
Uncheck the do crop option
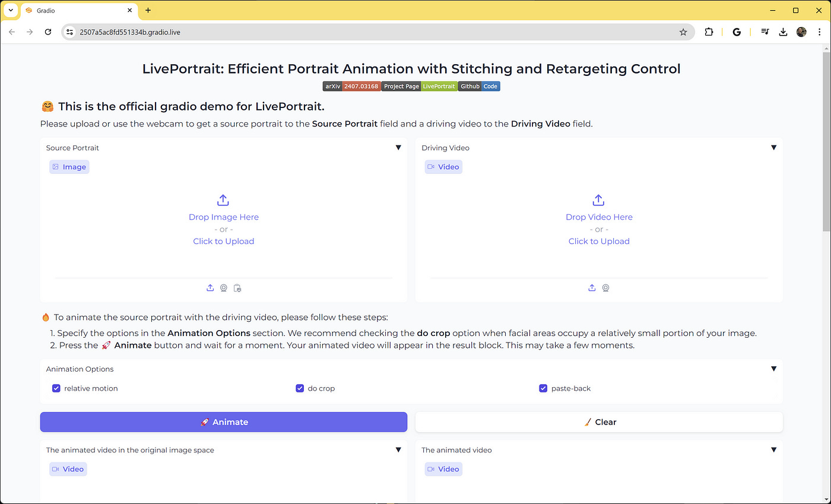point(300,388)
